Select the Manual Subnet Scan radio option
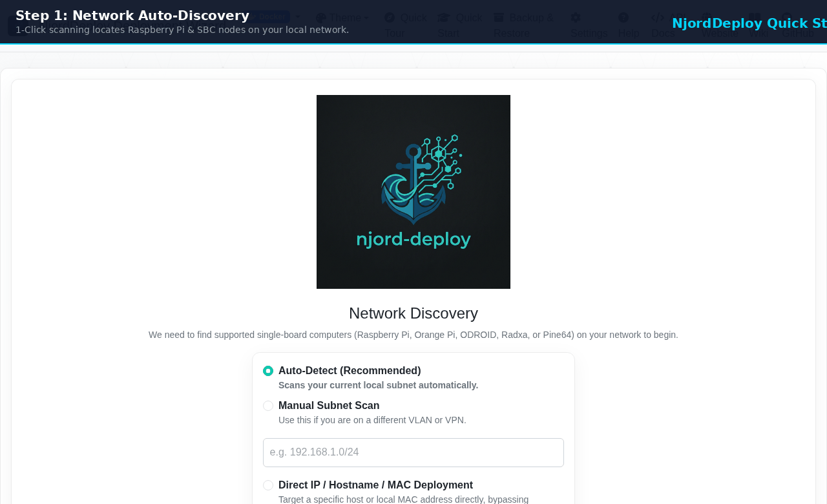 268,406
